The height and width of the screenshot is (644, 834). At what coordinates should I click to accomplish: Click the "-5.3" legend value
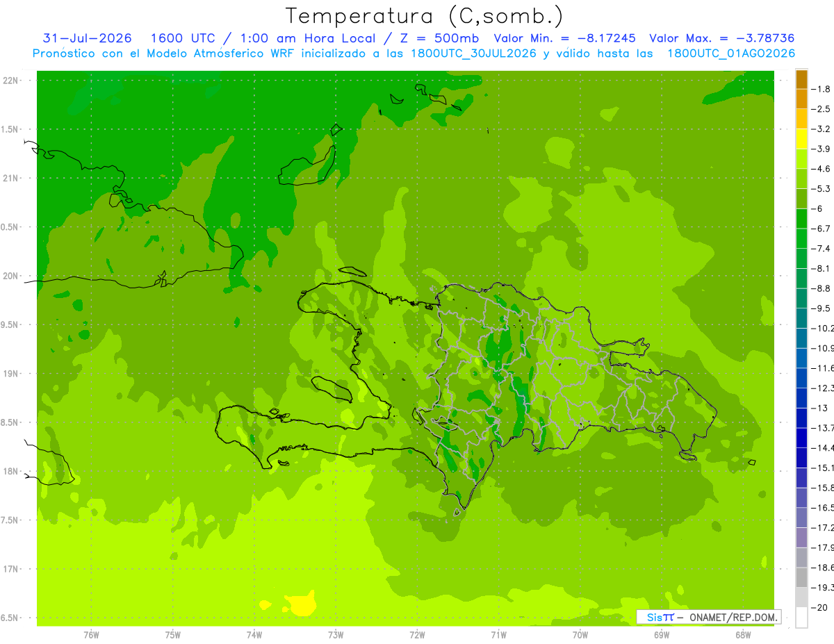[x=822, y=188]
